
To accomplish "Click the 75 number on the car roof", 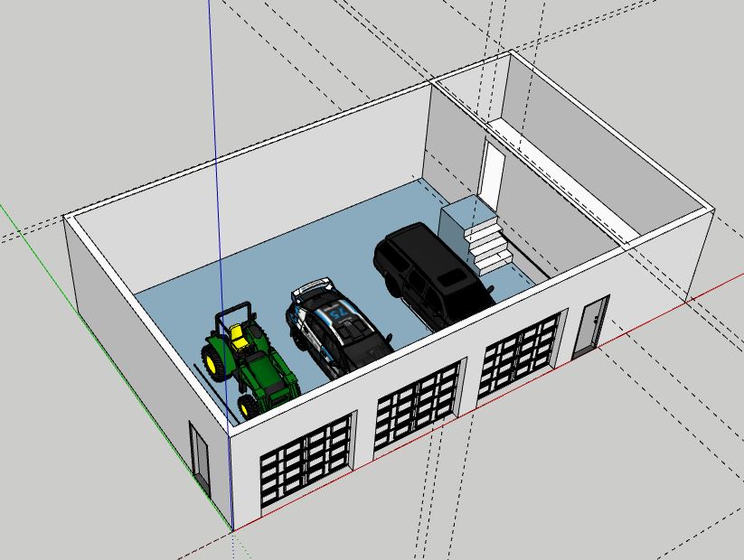I will [339, 313].
